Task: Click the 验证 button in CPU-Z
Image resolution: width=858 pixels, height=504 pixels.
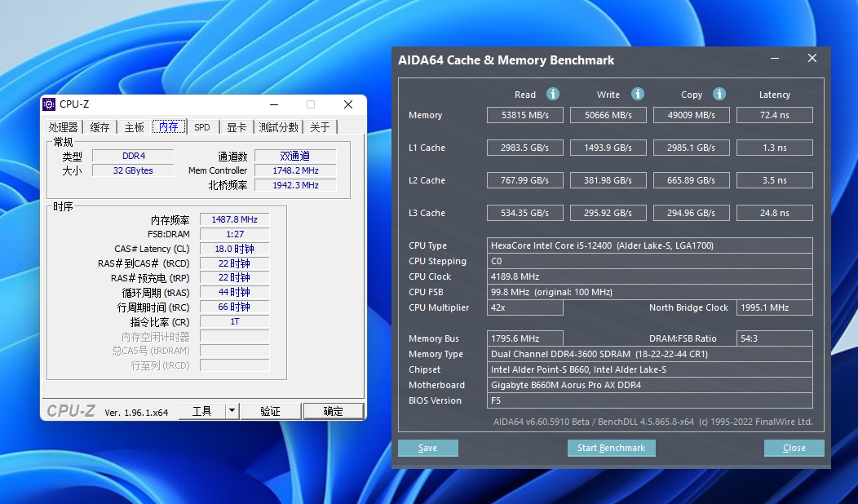Action: [270, 411]
